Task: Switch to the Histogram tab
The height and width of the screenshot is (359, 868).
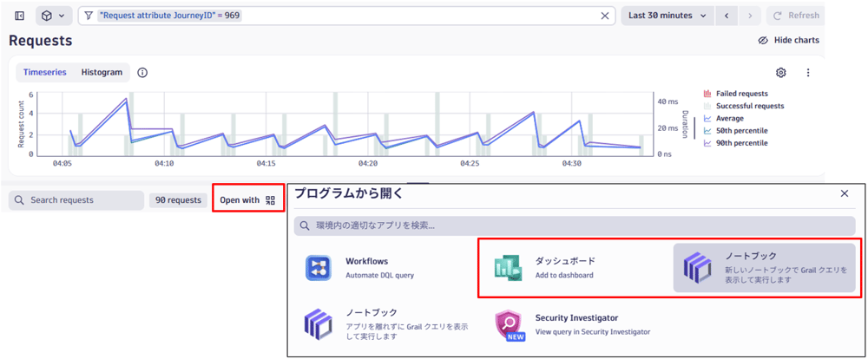Action: 102,73
